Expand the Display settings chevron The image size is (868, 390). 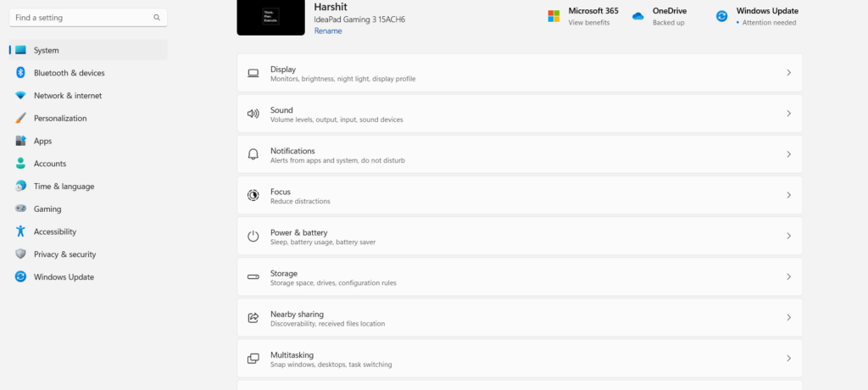pyautogui.click(x=788, y=73)
